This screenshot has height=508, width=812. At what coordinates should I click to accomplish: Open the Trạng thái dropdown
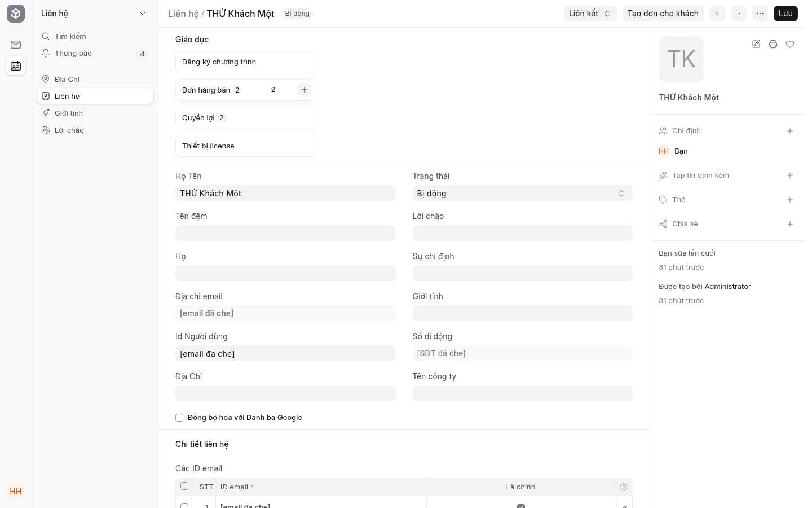coord(522,194)
